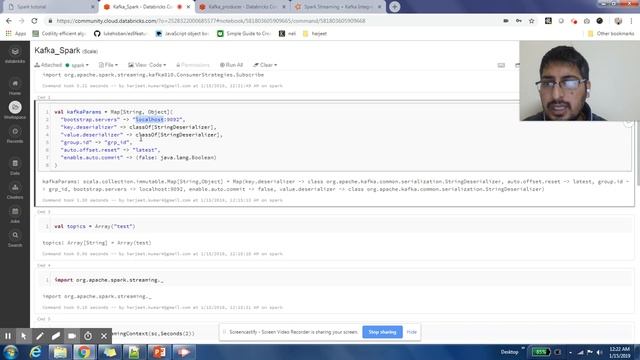Viewport: 640px width, 360px height.
Task: Open the Chrome profile avatar
Action: (618, 21)
